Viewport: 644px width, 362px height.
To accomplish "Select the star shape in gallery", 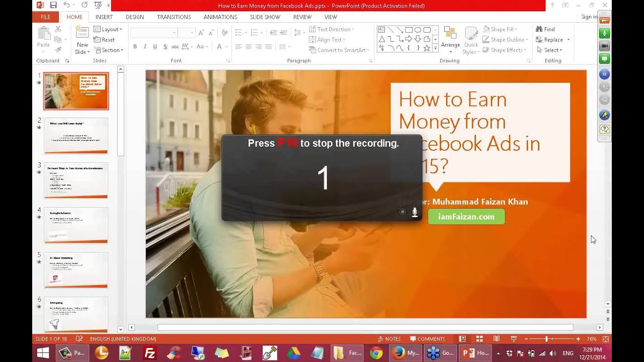I will pyautogui.click(x=427, y=48).
